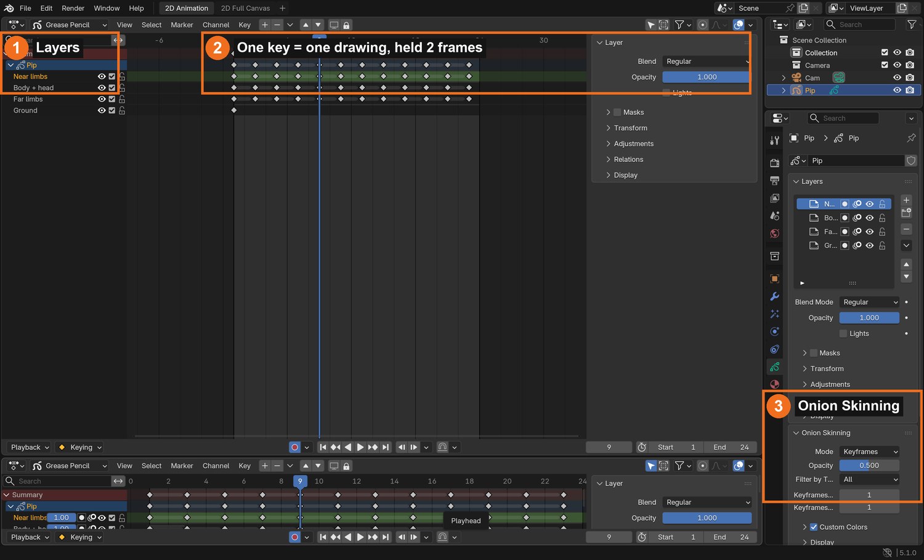The image size is (924, 560).
Task: Open the Output properties tab
Action: 775,181
